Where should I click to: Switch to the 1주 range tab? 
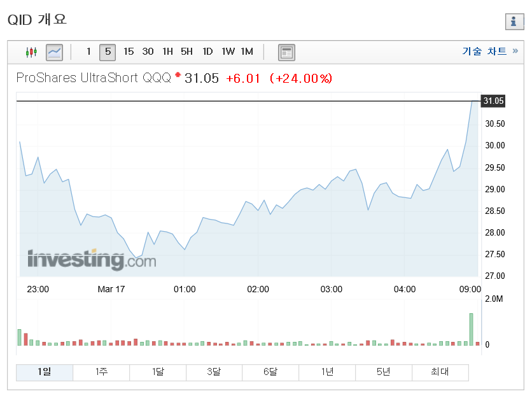(101, 372)
